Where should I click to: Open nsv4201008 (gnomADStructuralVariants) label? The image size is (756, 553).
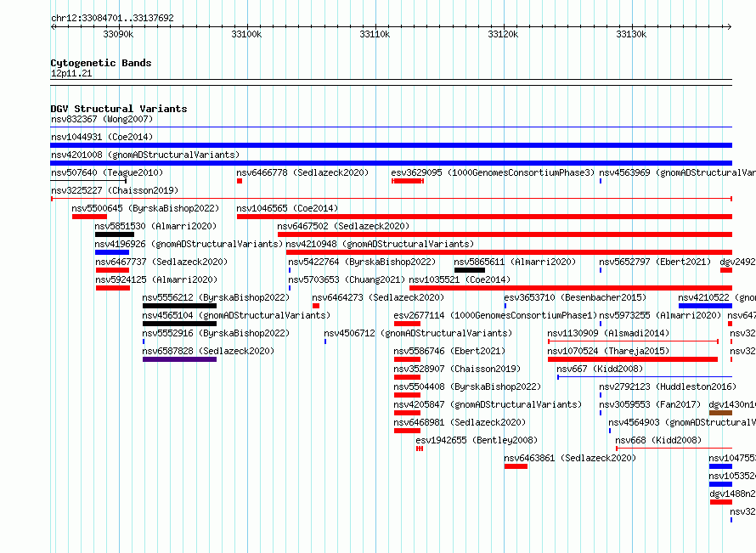tap(145, 155)
